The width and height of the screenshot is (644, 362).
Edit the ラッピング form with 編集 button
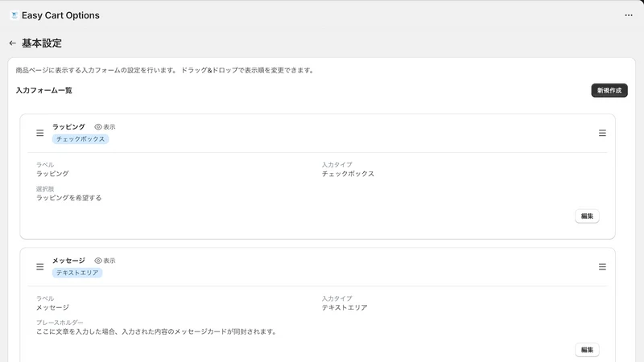pos(587,216)
